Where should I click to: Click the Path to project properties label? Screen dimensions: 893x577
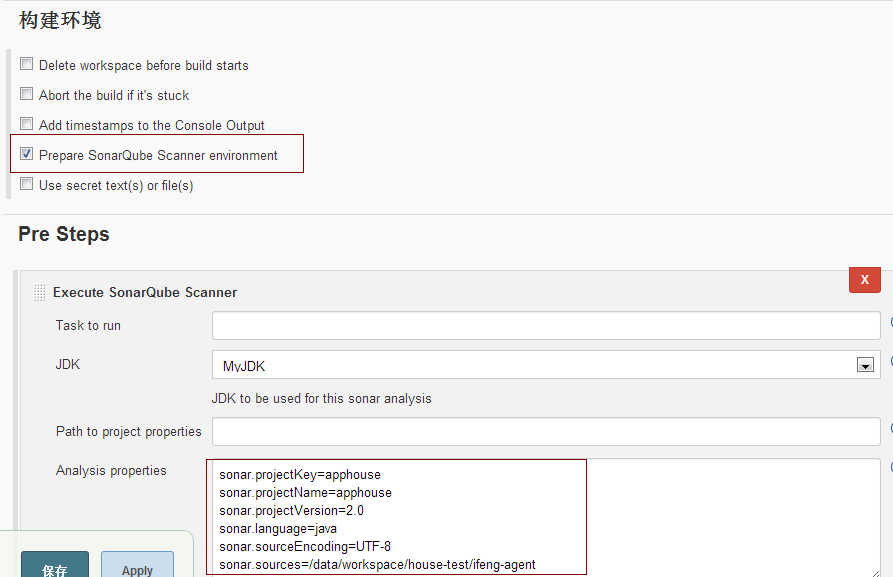(x=129, y=432)
